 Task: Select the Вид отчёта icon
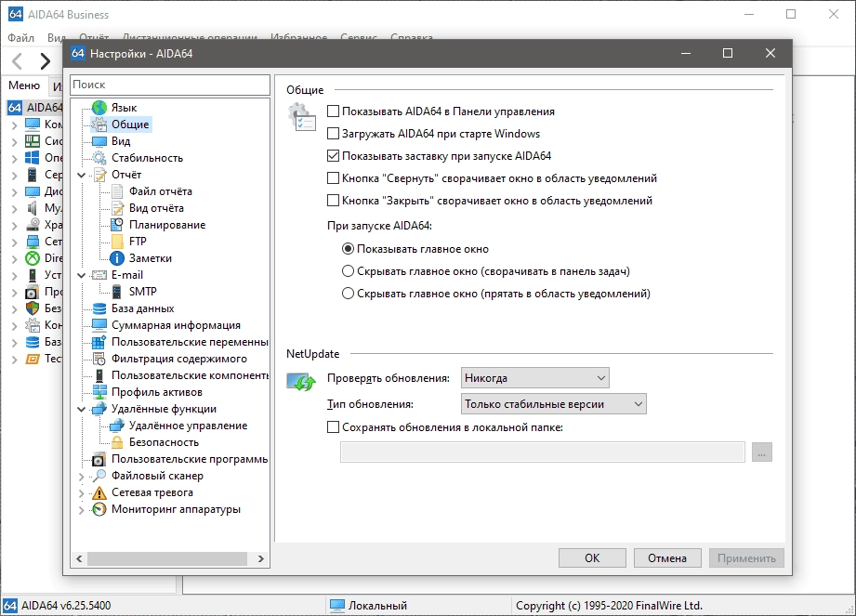point(117,208)
